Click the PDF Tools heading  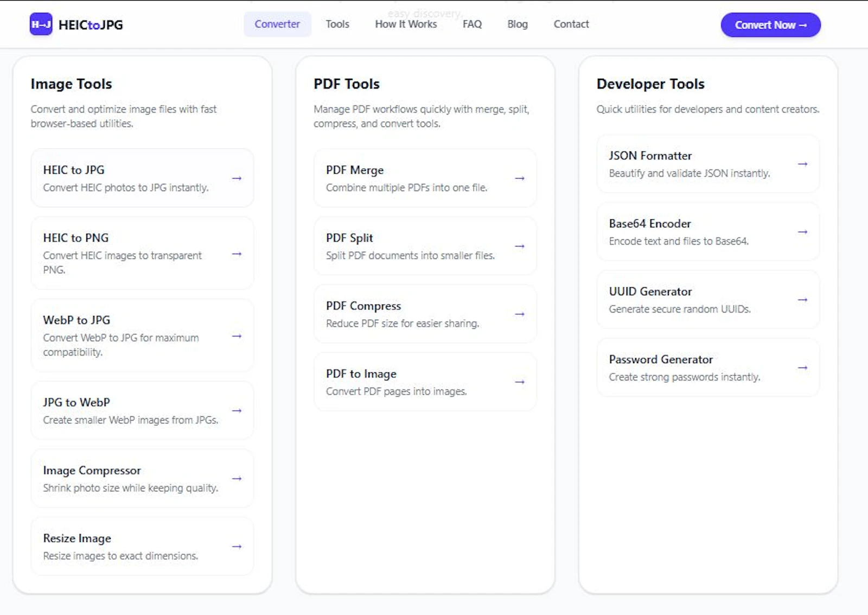tap(347, 84)
